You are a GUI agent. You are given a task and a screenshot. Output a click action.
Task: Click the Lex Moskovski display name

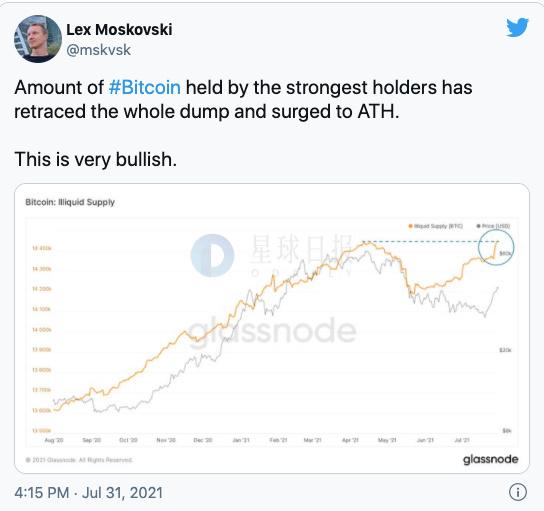(119, 29)
